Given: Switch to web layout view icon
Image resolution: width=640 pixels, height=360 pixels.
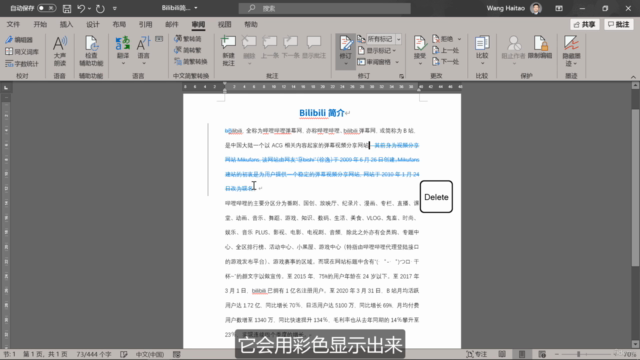Looking at the screenshot, I should 542,354.
